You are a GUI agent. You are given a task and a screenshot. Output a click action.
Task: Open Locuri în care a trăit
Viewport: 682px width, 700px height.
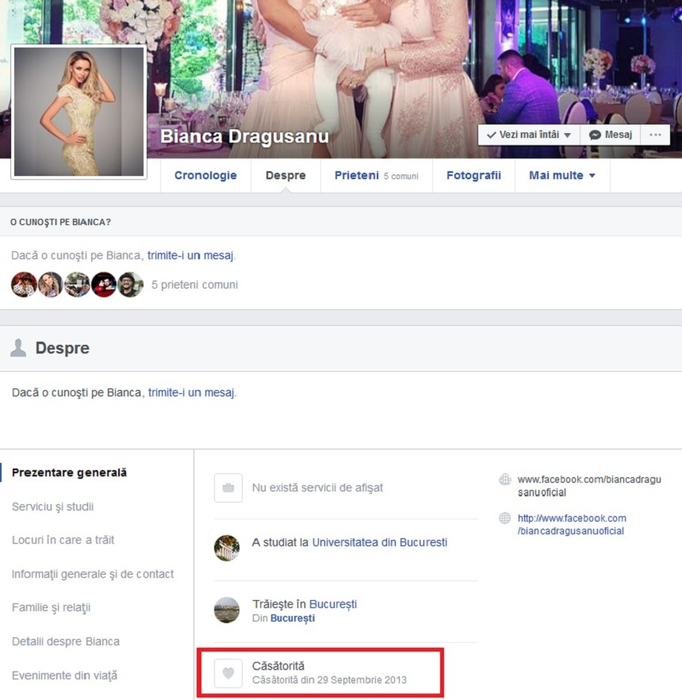(63, 540)
